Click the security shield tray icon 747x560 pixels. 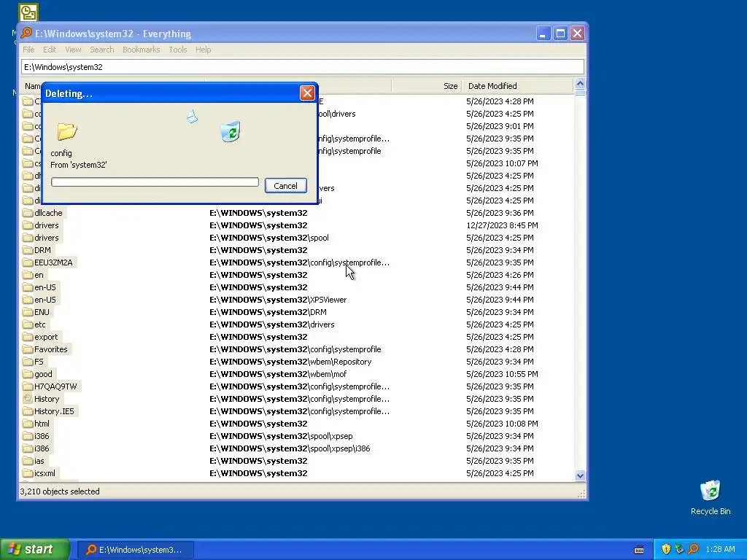666,549
